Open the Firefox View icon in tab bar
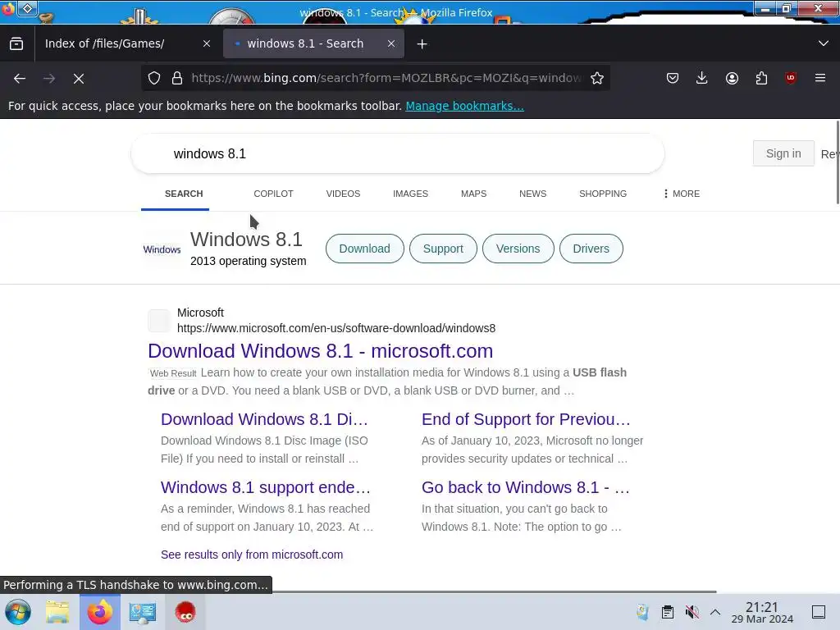 [16, 43]
